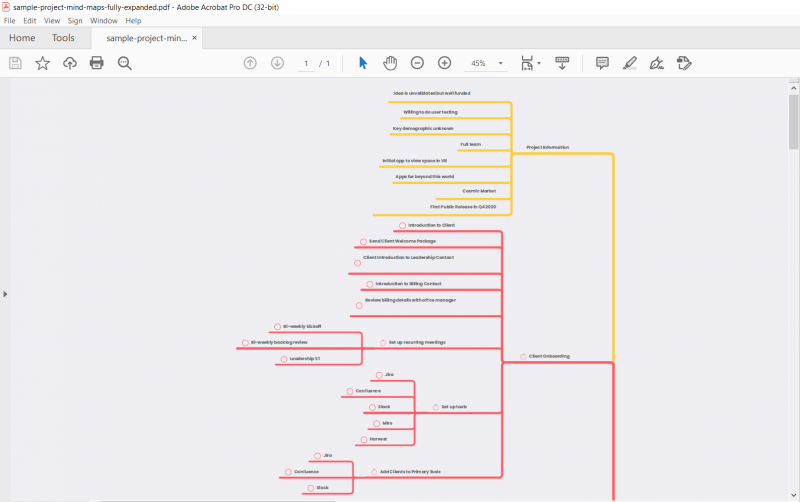The height and width of the screenshot is (502, 800).
Task: Switch to the Home tab
Action: tap(22, 38)
